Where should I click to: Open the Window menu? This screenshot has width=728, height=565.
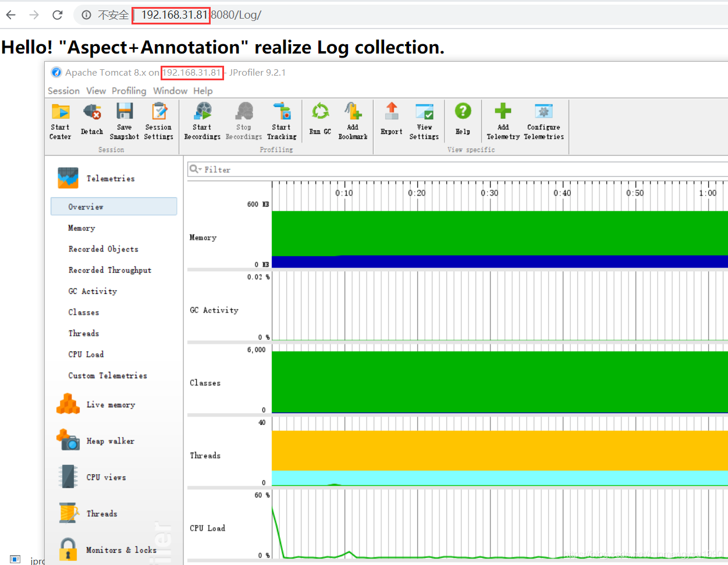pyautogui.click(x=170, y=91)
